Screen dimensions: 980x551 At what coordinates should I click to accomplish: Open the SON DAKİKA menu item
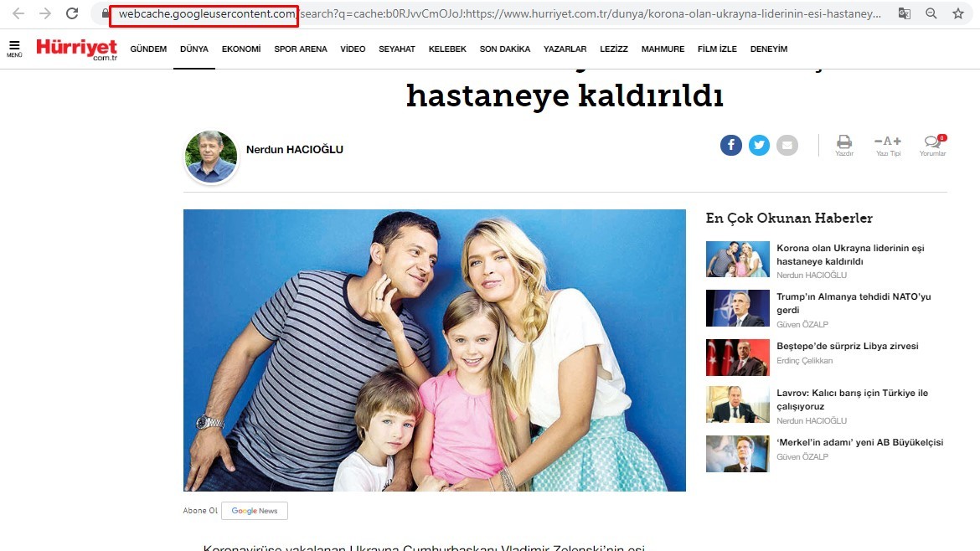click(504, 49)
